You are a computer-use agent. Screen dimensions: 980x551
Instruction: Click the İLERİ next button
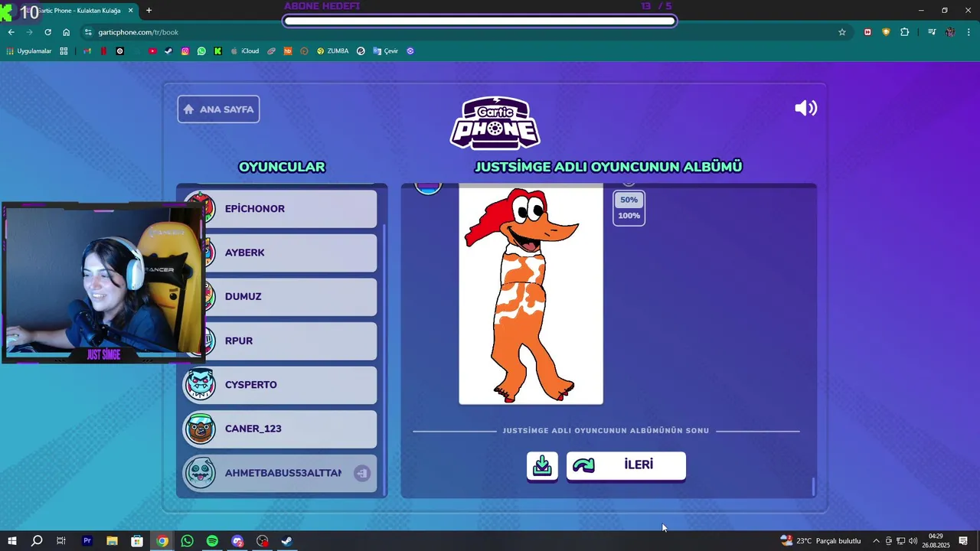tap(626, 465)
